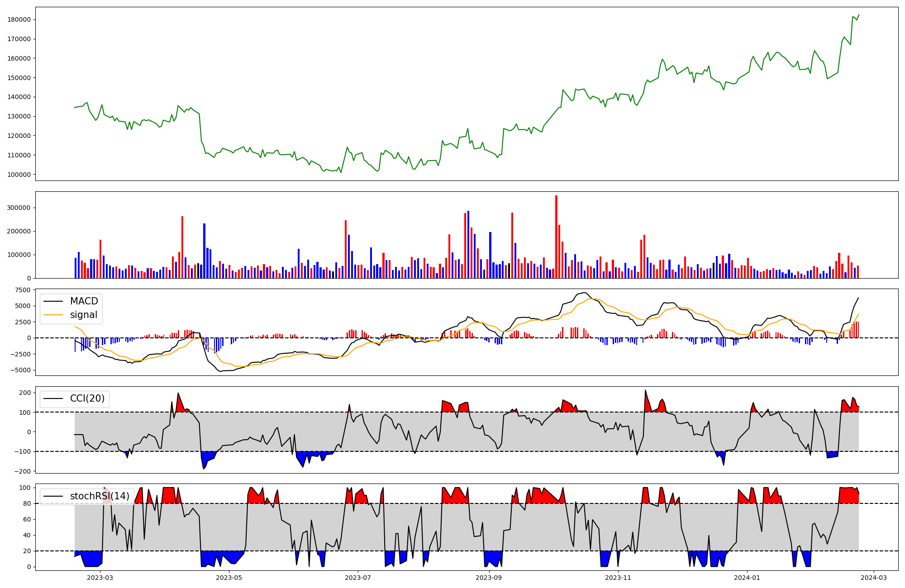Screen dimensions: 905x588
Task: Select the CCI(20) legend entry
Action: pos(87,398)
